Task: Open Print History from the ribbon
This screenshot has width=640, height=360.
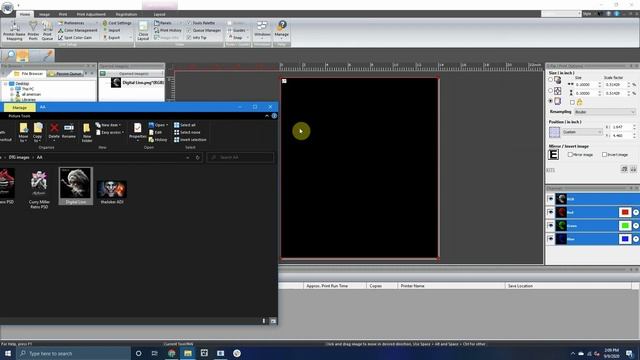Action: 168,30
